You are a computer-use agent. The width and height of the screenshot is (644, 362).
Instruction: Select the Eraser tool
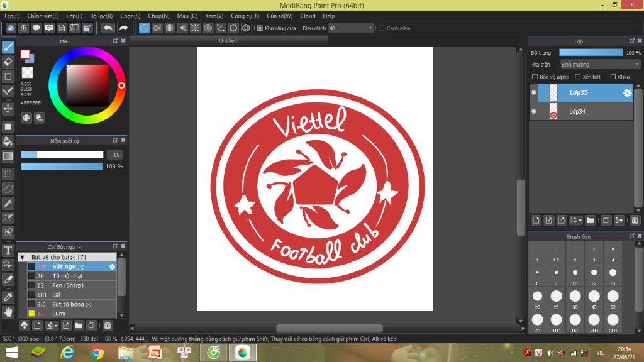pyautogui.click(x=8, y=62)
